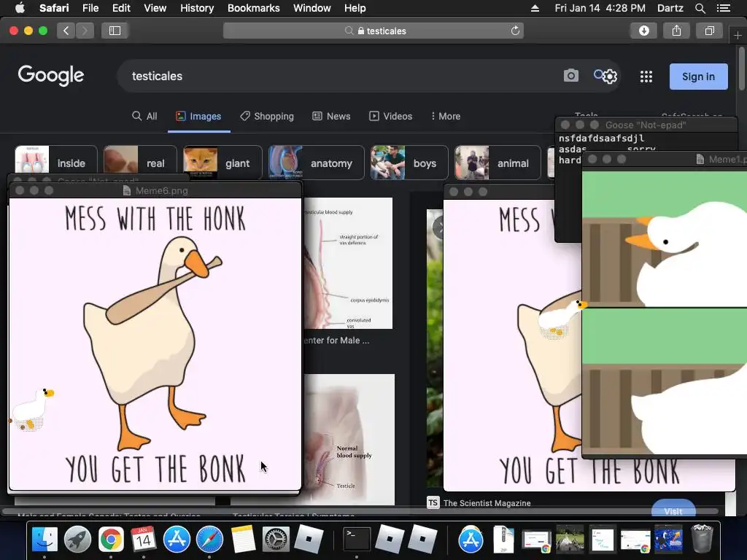
Task: Filter images by the "giant" chip
Action: [222, 163]
